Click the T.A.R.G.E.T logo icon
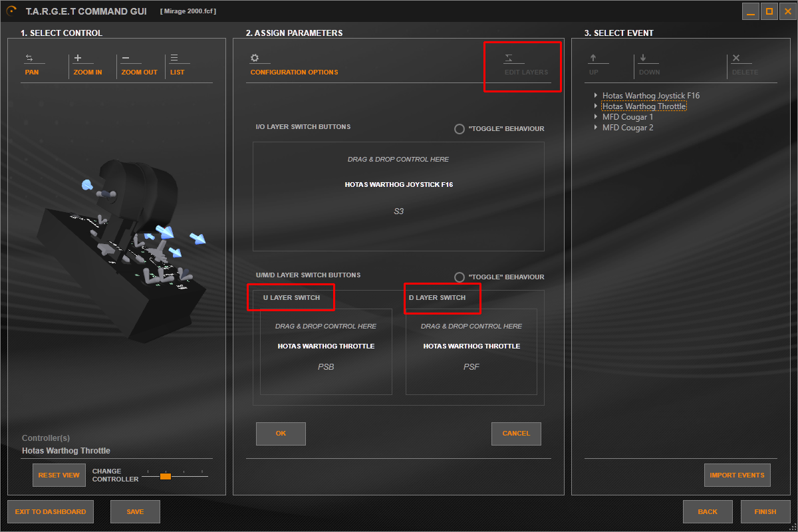 pyautogui.click(x=11, y=11)
